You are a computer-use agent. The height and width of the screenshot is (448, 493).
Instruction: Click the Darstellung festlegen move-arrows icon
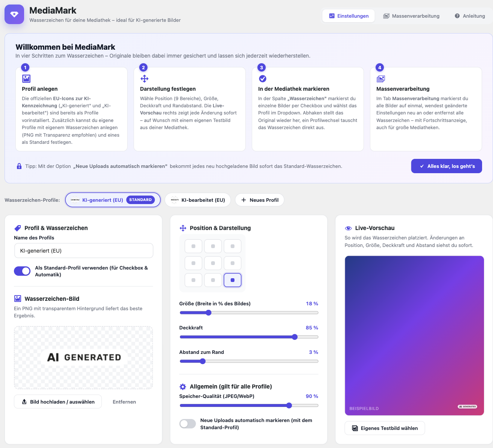click(x=145, y=79)
